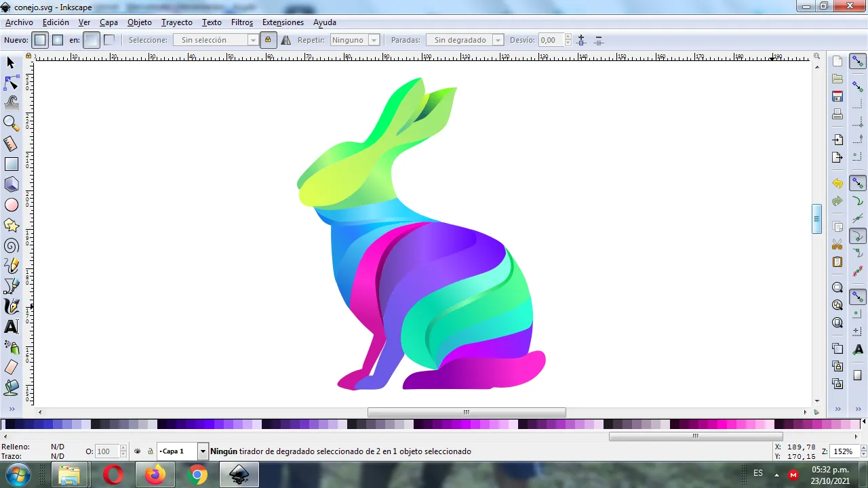Image resolution: width=868 pixels, height=488 pixels.
Task: Click the Desvío offset value field
Action: tap(551, 40)
